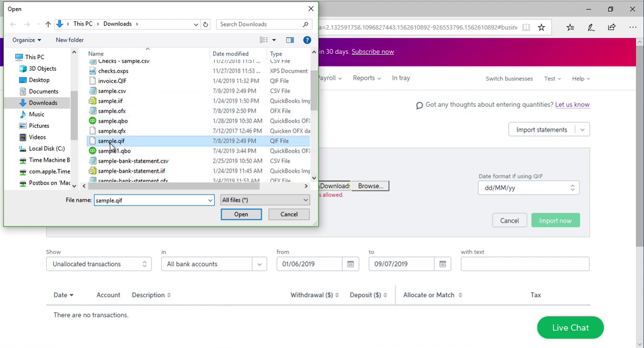Open the 'to' date calendar icon
This screenshot has width=644, height=348.
pos(442,264)
